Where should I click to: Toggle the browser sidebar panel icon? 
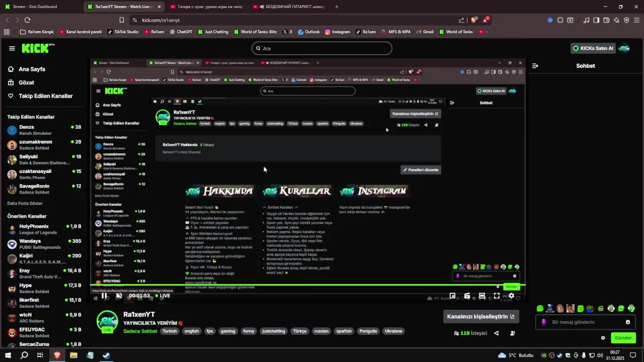(596, 20)
